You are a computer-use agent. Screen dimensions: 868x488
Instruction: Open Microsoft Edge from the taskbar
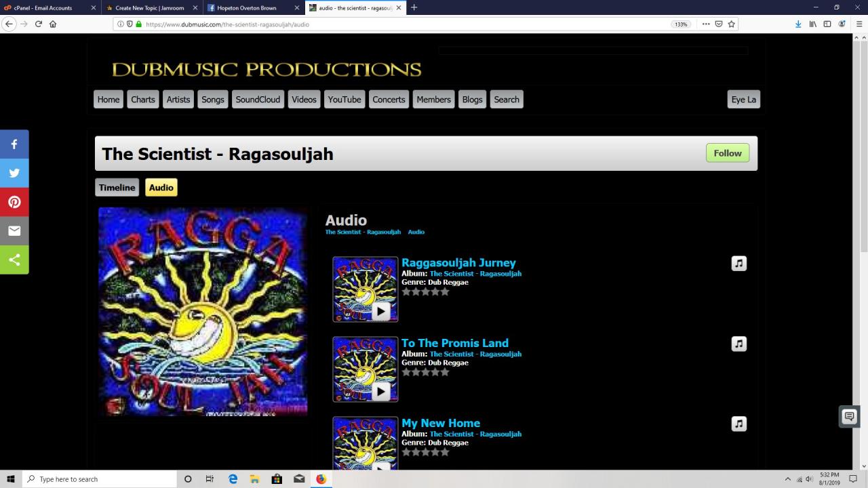point(233,479)
